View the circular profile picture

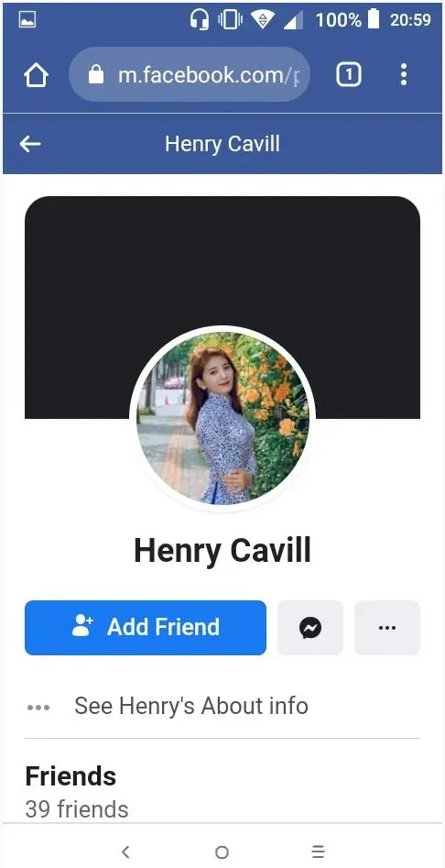(222, 418)
